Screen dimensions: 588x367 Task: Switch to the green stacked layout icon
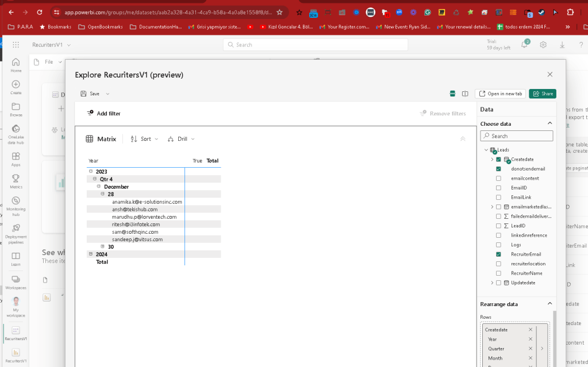pos(452,94)
